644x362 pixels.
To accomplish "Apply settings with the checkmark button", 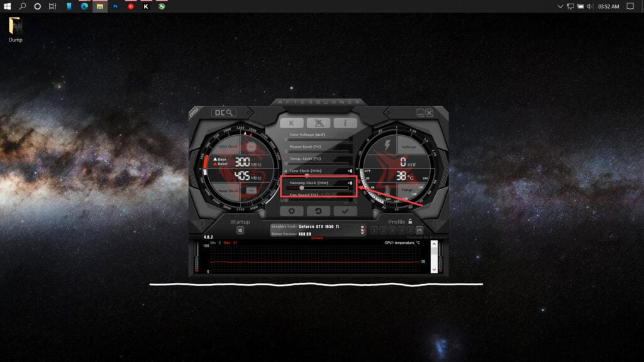I will pyautogui.click(x=345, y=211).
